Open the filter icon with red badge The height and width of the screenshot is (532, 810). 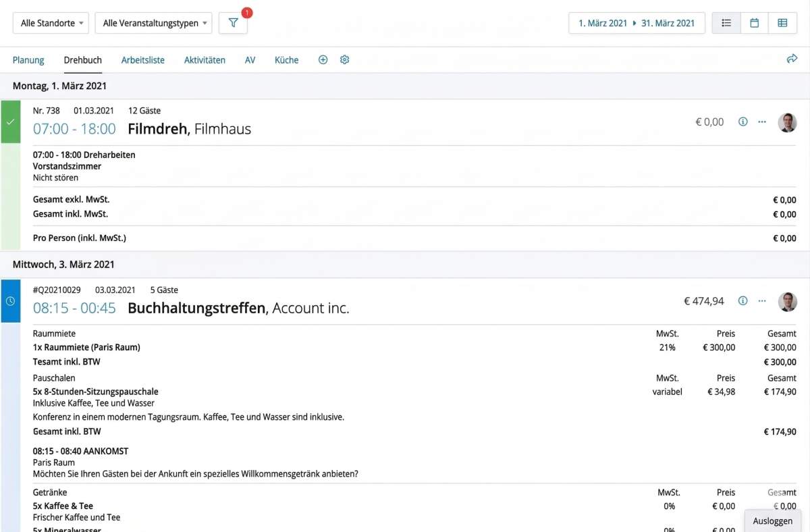(233, 23)
